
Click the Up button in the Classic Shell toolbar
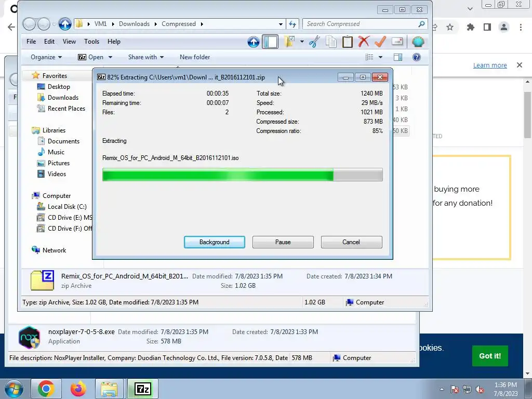tap(253, 42)
